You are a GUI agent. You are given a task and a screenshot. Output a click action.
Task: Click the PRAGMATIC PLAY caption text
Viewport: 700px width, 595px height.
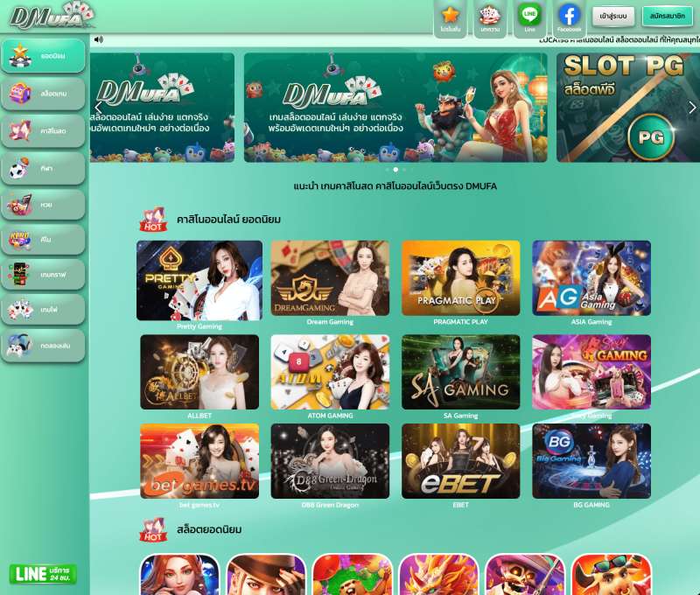coord(461,322)
